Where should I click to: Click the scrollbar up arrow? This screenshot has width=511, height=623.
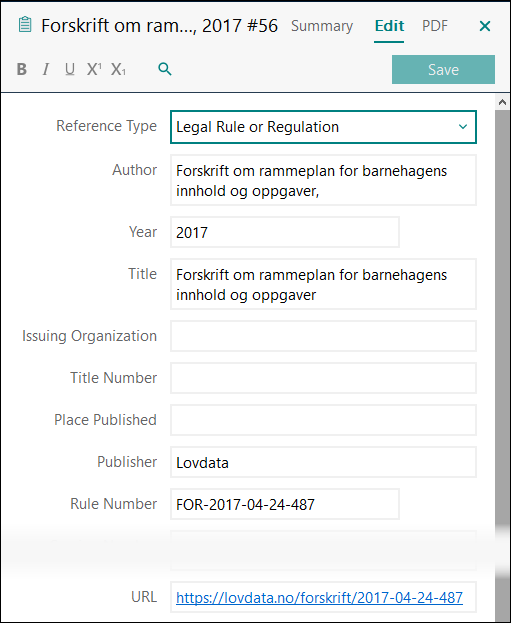(x=502, y=103)
